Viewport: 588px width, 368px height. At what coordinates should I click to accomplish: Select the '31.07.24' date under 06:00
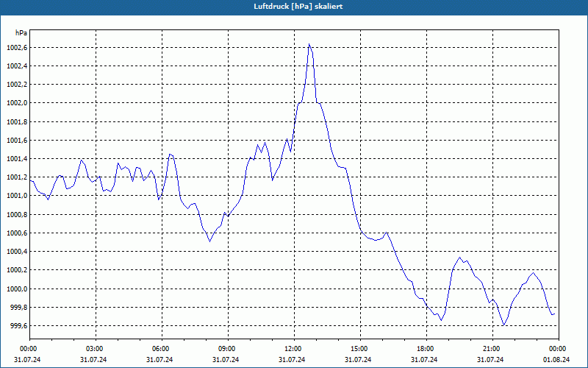159,360
